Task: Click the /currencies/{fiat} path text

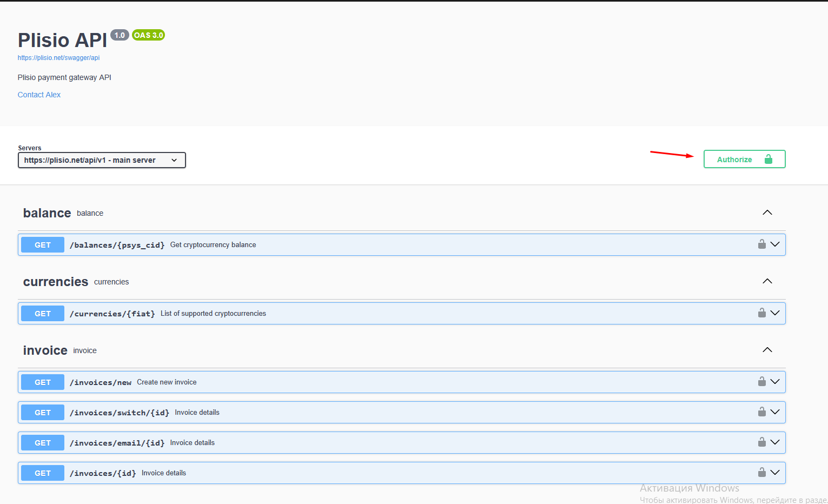Action: click(112, 314)
